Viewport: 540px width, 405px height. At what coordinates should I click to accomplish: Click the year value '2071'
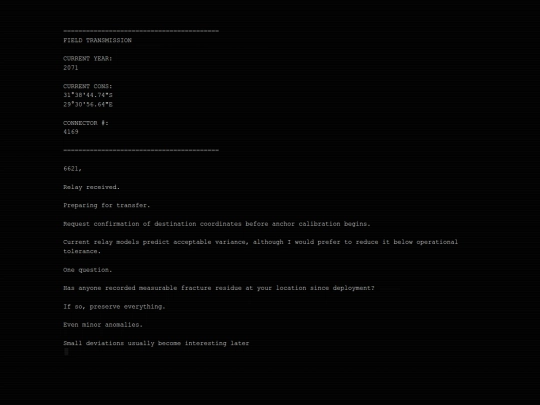(71, 68)
